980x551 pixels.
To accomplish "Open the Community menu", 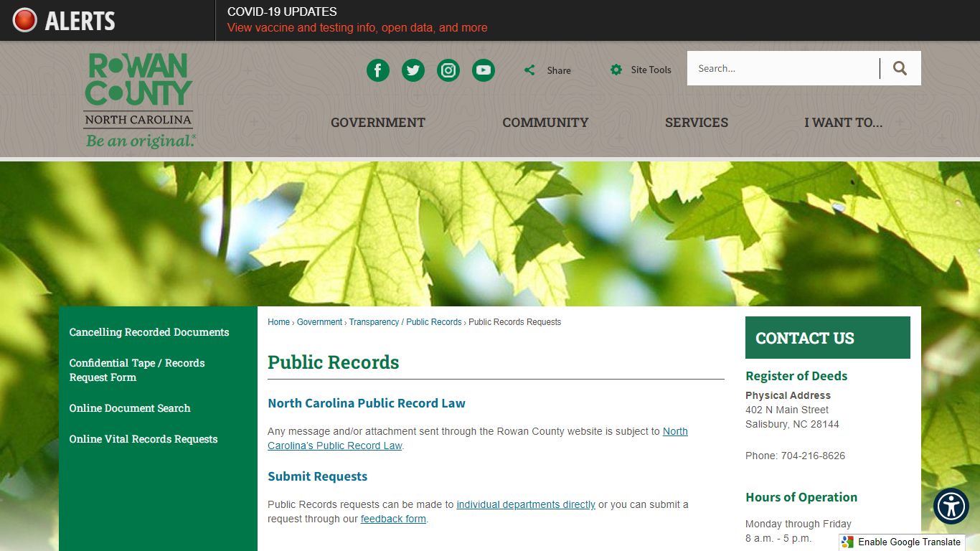I will [545, 122].
